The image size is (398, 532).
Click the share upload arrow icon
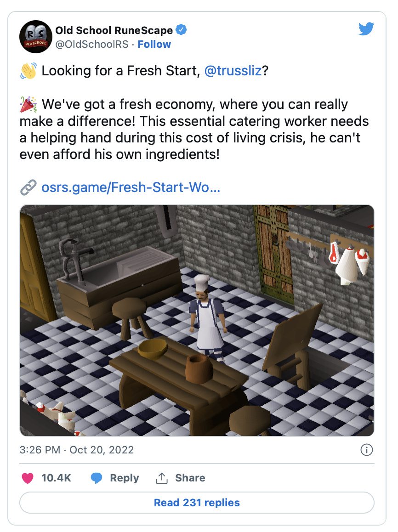point(161,478)
